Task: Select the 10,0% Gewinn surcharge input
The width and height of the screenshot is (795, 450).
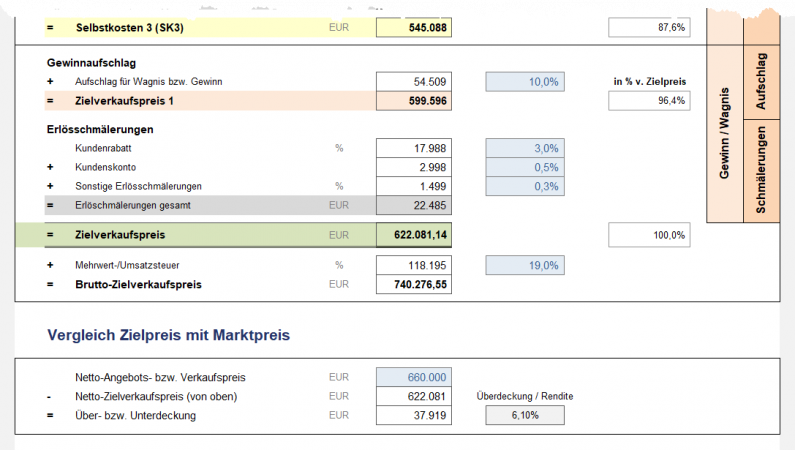Action: coord(525,81)
